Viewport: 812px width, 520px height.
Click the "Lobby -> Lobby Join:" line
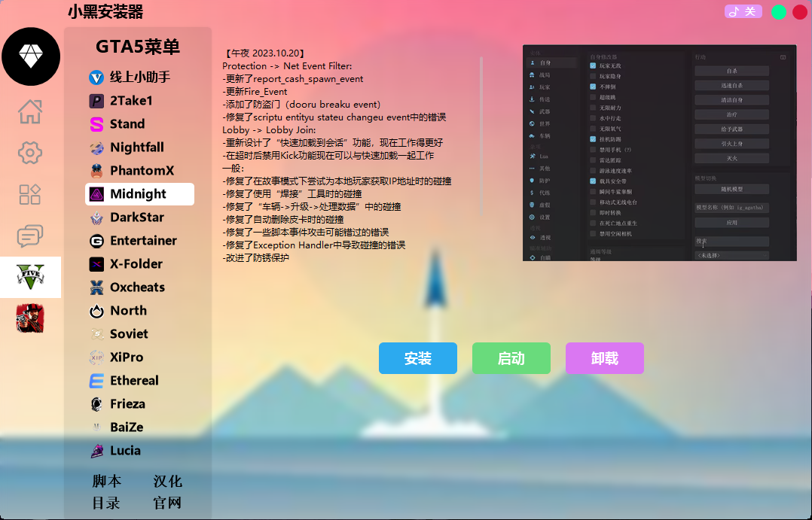[269, 130]
